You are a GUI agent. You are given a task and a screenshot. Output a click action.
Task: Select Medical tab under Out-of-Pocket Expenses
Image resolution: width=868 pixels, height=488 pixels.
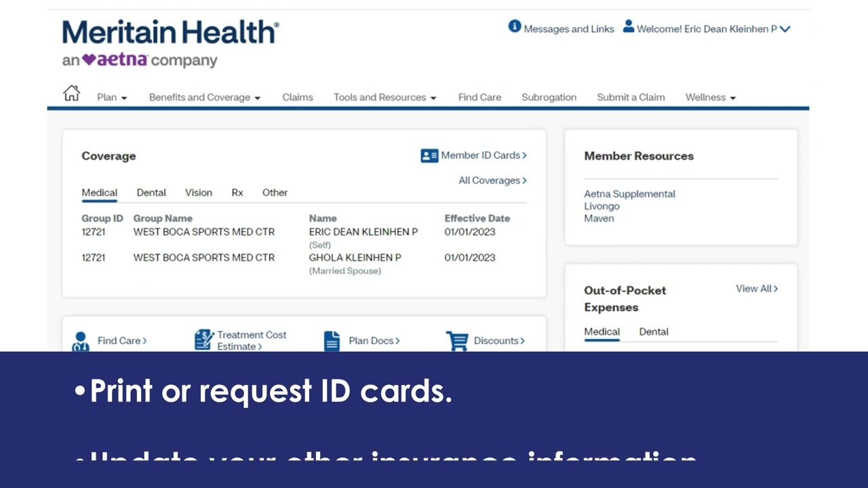(602, 332)
